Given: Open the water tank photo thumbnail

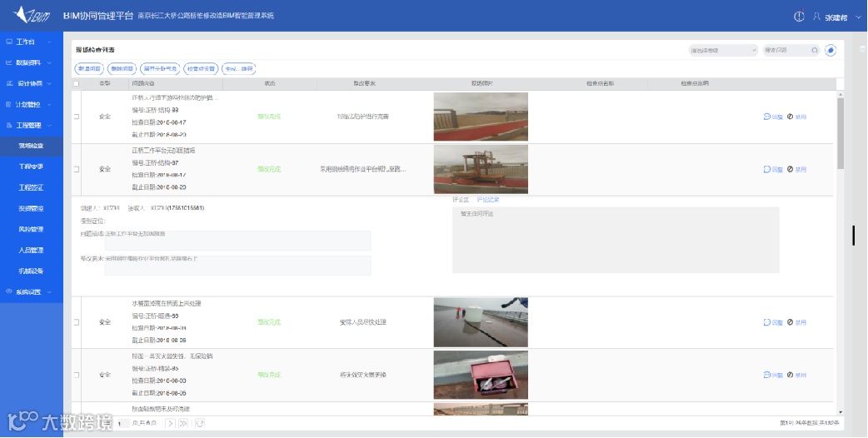Looking at the screenshot, I should [481, 322].
